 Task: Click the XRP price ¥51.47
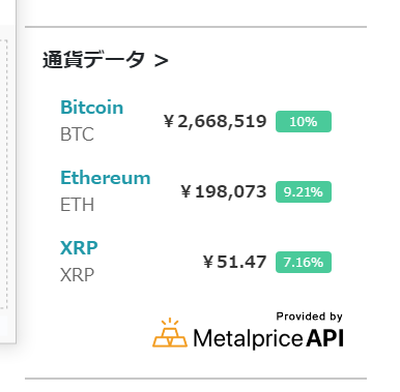point(235,262)
